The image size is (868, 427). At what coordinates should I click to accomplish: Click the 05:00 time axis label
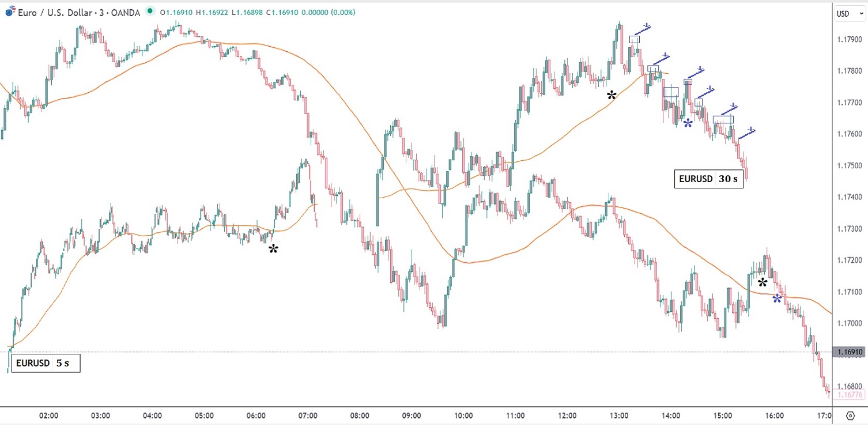point(204,415)
